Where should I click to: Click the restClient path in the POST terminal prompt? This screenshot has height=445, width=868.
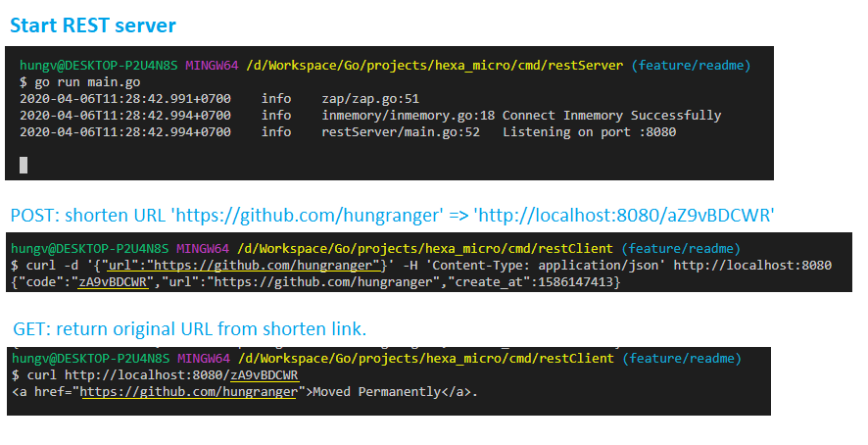(x=425, y=249)
